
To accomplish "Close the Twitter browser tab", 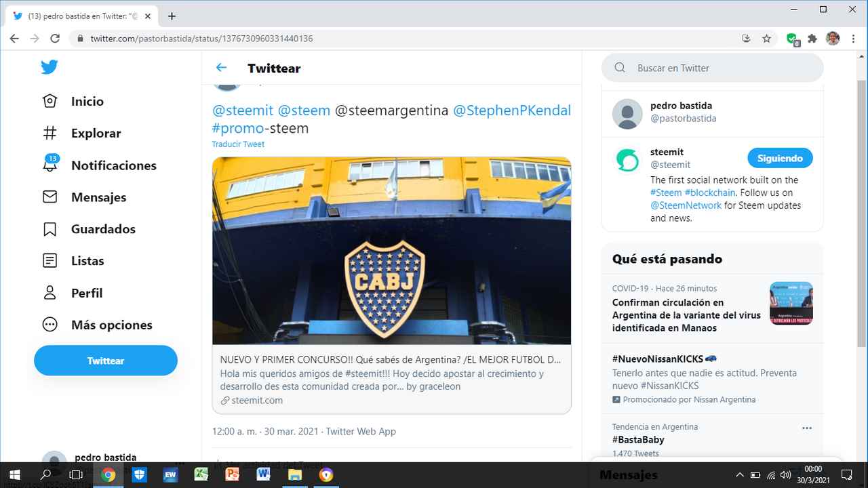I will [148, 16].
